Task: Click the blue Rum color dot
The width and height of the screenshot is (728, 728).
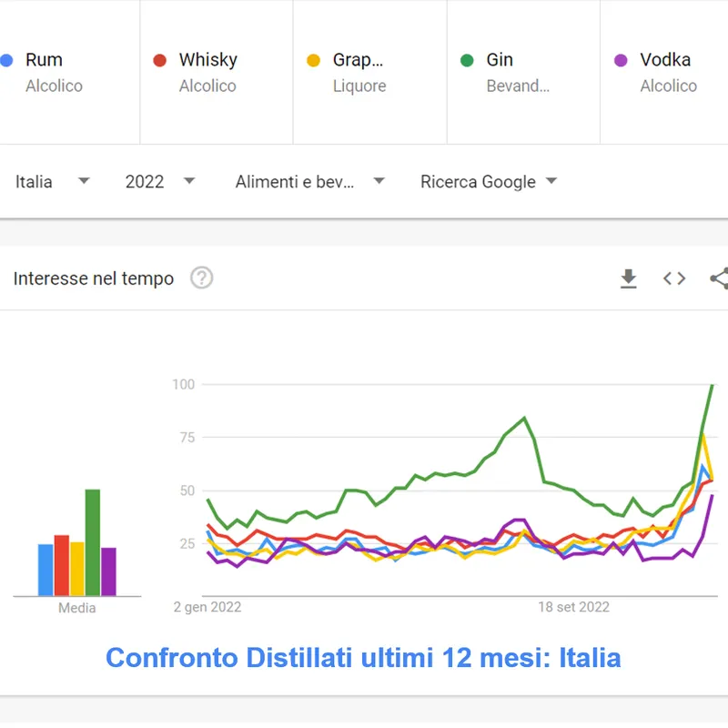Action: [7, 61]
